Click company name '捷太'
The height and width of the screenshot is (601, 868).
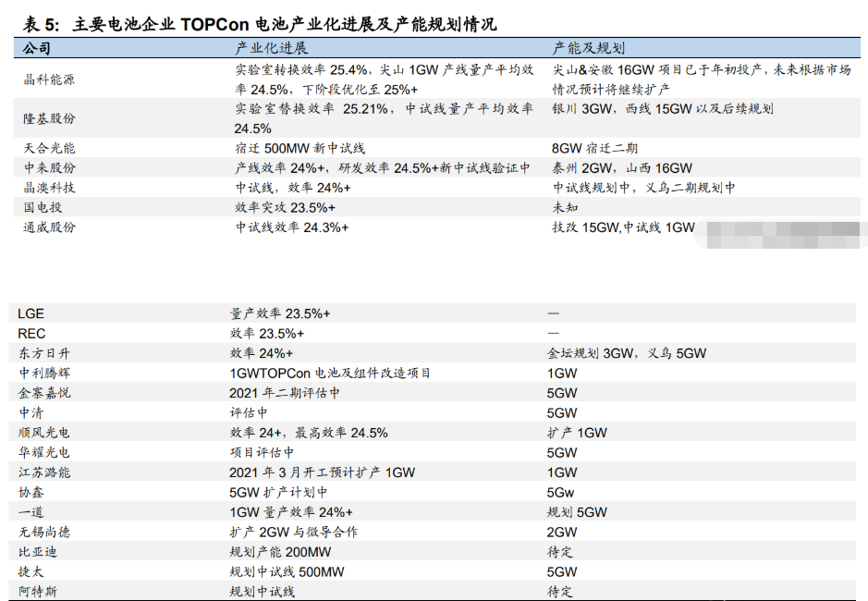coord(31,571)
